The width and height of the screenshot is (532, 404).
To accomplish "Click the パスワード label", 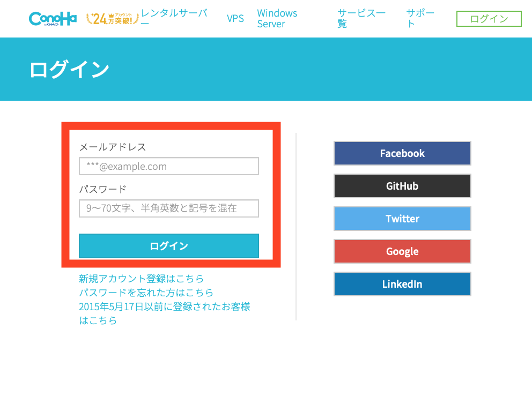I will [103, 189].
